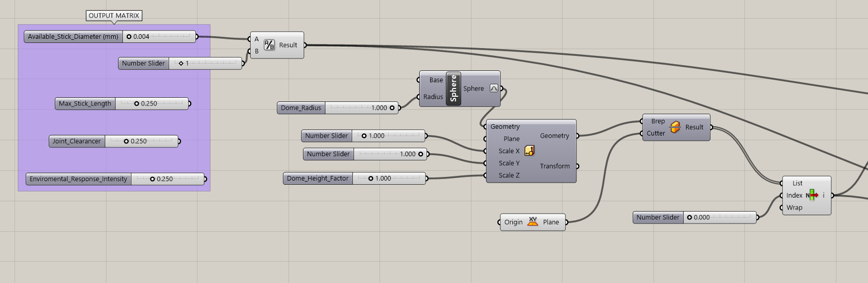Click input A of the Division component
This screenshot has height=283, width=868.
[x=256, y=39]
